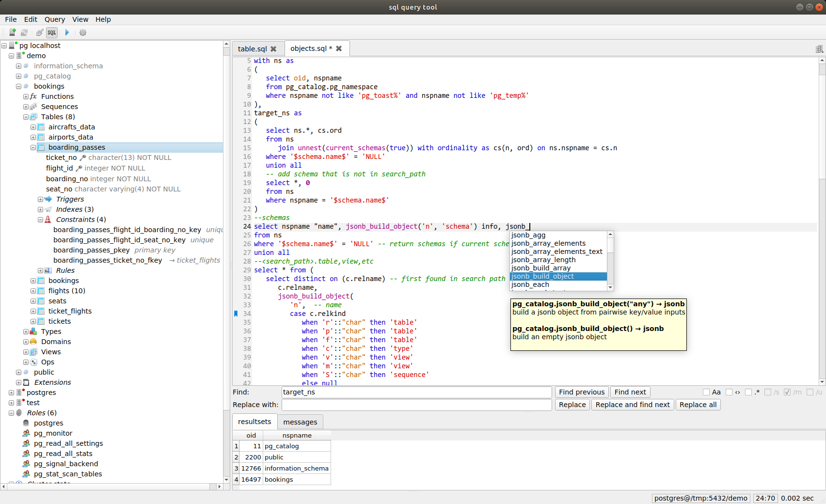Image resolution: width=826 pixels, height=504 pixels.
Task: Click the Rules node icon
Action: click(x=48, y=270)
